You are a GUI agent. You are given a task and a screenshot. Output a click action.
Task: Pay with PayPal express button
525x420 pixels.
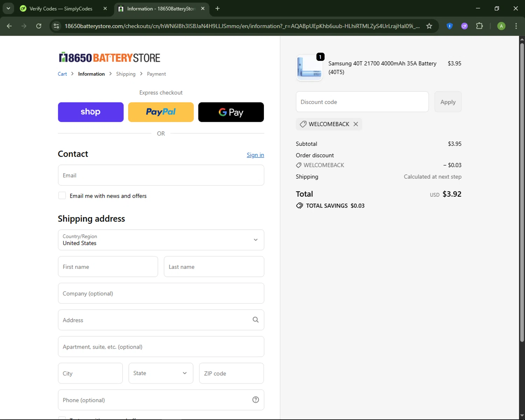tap(161, 112)
